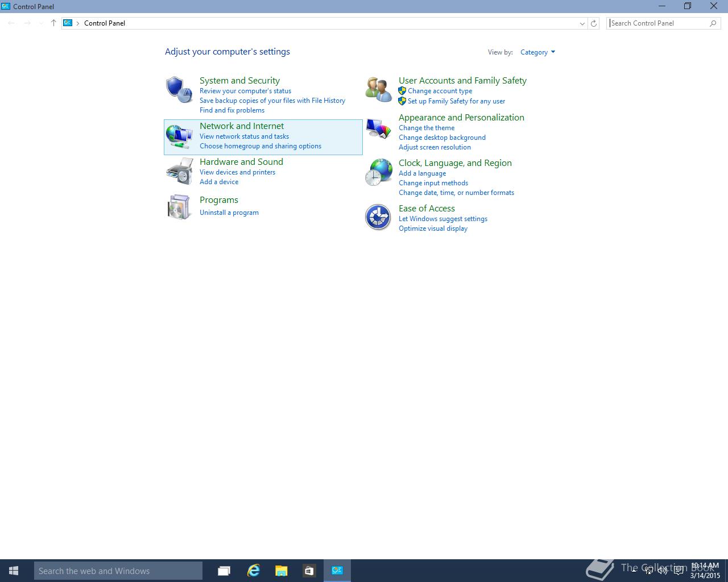Open the Store app on taskbar
Image resolution: width=728 pixels, height=582 pixels.
309,571
